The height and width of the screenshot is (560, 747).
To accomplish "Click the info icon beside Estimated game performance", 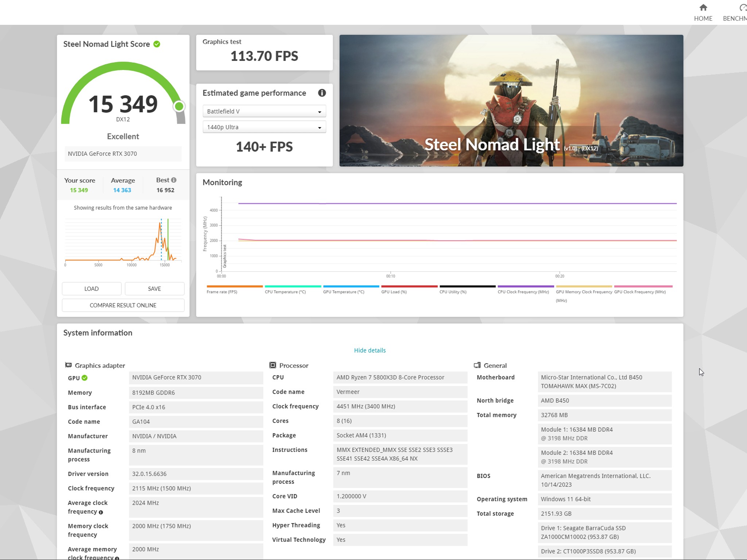I will (x=322, y=93).
